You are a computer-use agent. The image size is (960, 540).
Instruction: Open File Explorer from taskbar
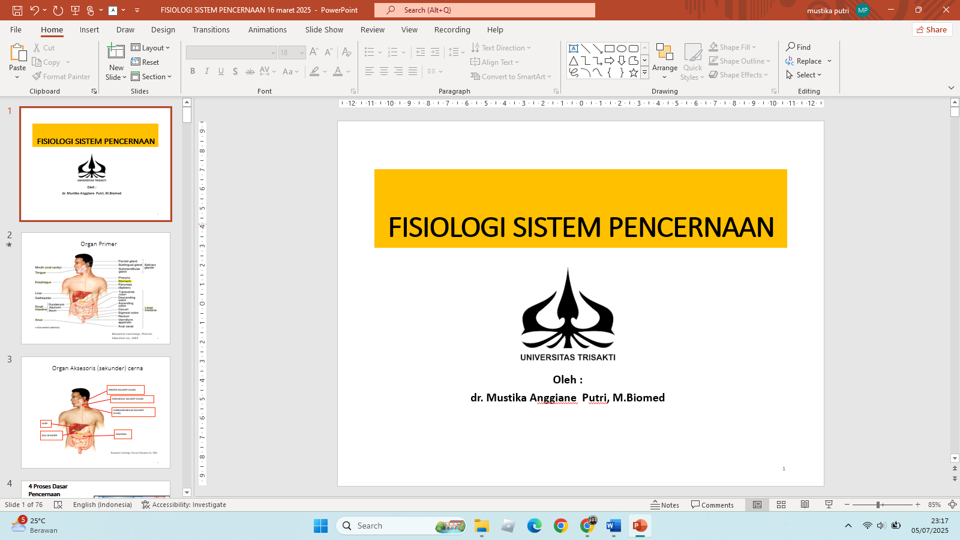pyautogui.click(x=481, y=525)
